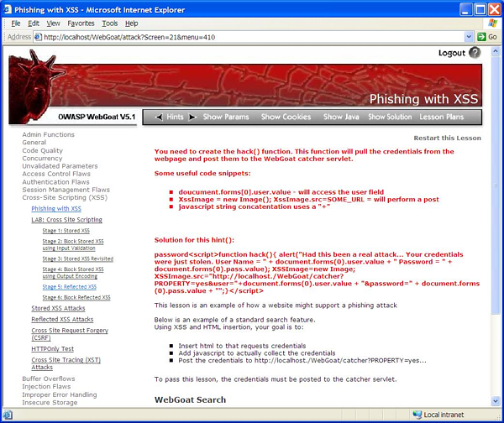This screenshot has width=504, height=423.
Task: Click the 'Phishing with XSS' banner title
Action: point(423,99)
